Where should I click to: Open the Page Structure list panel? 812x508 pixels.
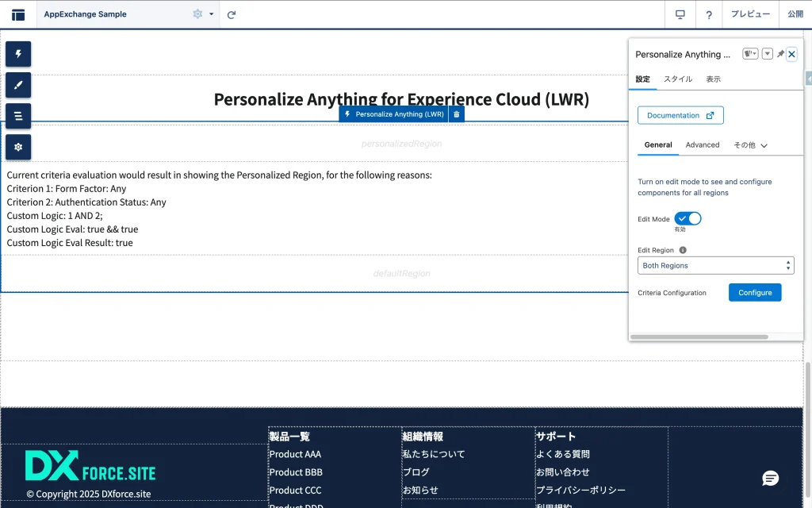(18, 116)
